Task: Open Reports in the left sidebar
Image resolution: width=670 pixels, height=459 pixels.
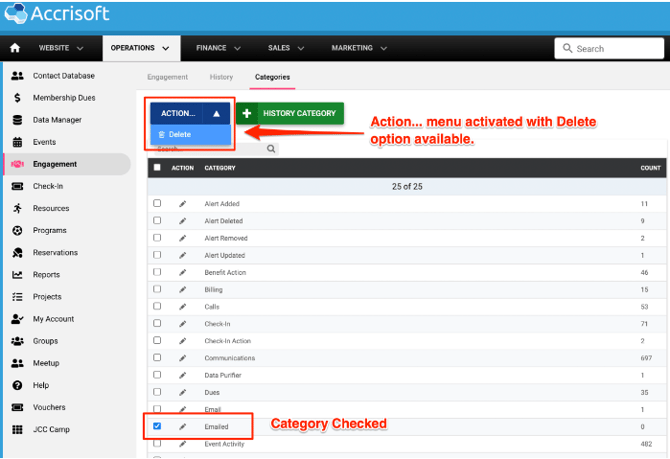Action: (46, 275)
